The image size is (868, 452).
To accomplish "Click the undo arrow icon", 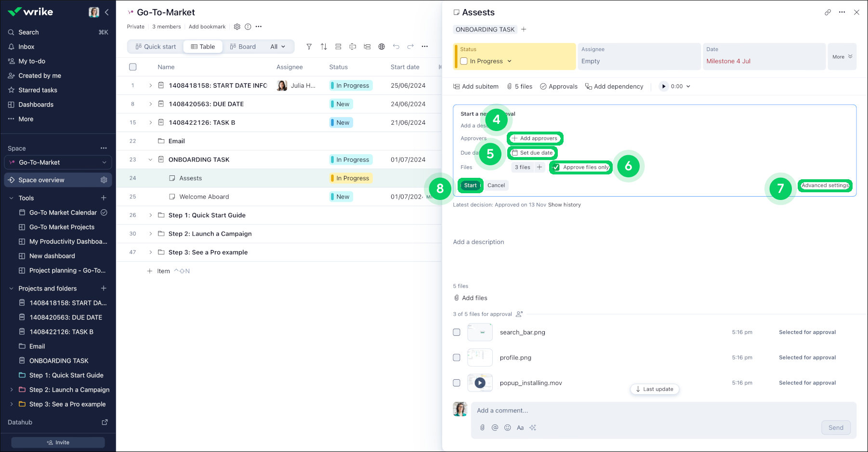I will pos(396,47).
